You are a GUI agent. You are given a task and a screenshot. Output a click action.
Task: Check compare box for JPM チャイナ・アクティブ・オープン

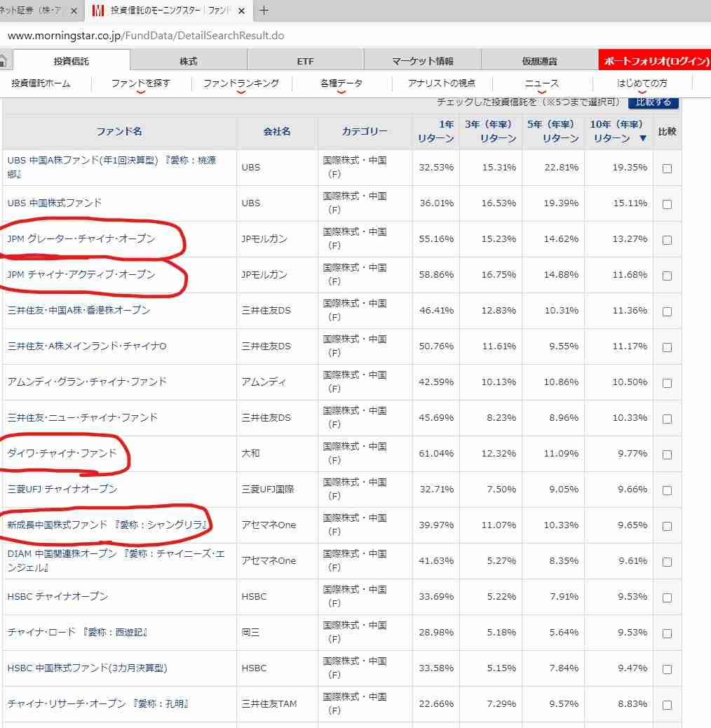point(667,276)
